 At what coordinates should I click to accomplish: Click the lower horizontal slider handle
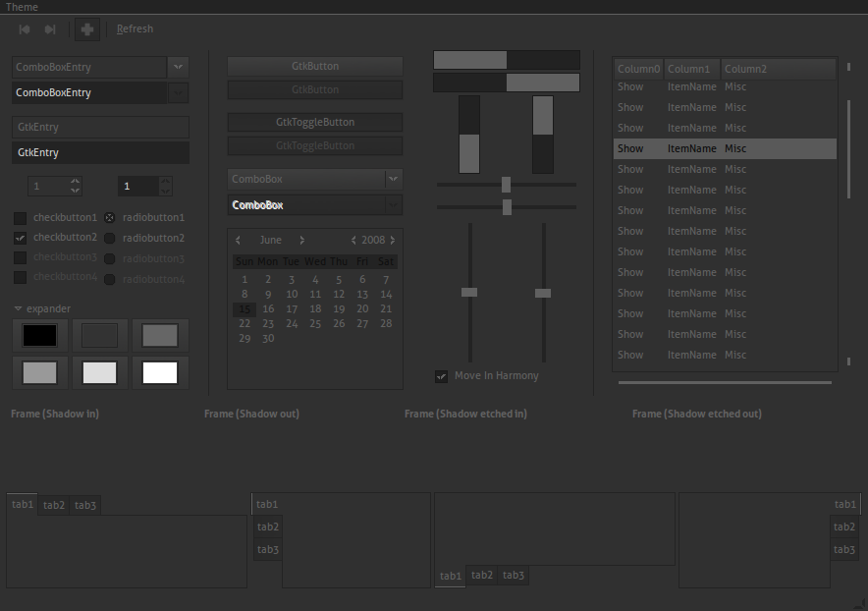[x=507, y=207]
